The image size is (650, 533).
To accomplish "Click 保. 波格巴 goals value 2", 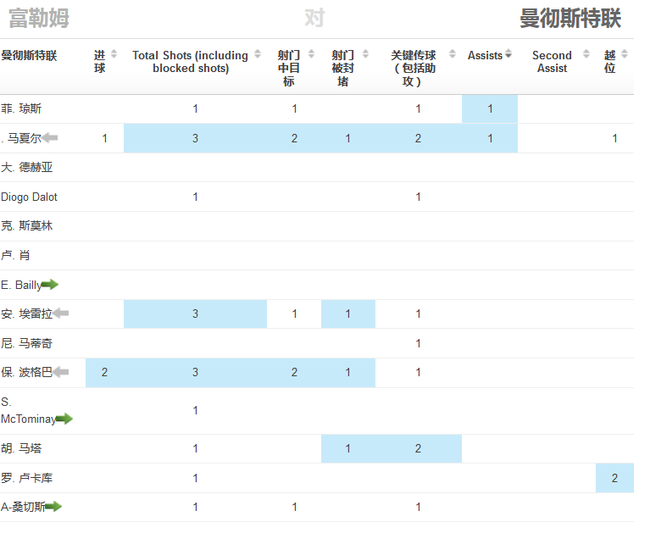I will [x=104, y=373].
